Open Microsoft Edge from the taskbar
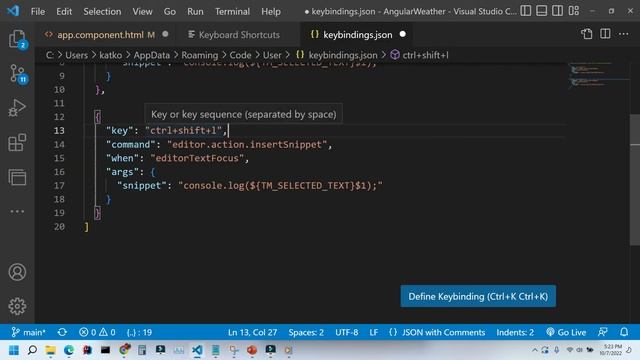This screenshot has width=640, height=360. [69, 350]
